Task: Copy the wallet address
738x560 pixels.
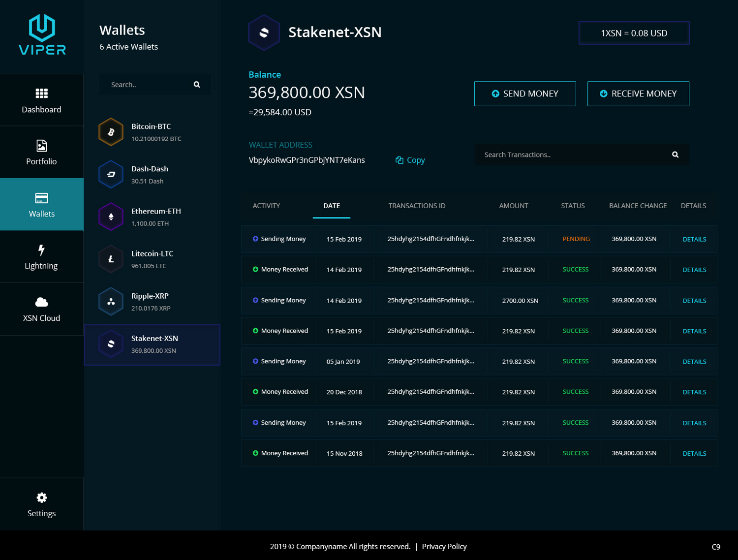Action: (x=410, y=160)
